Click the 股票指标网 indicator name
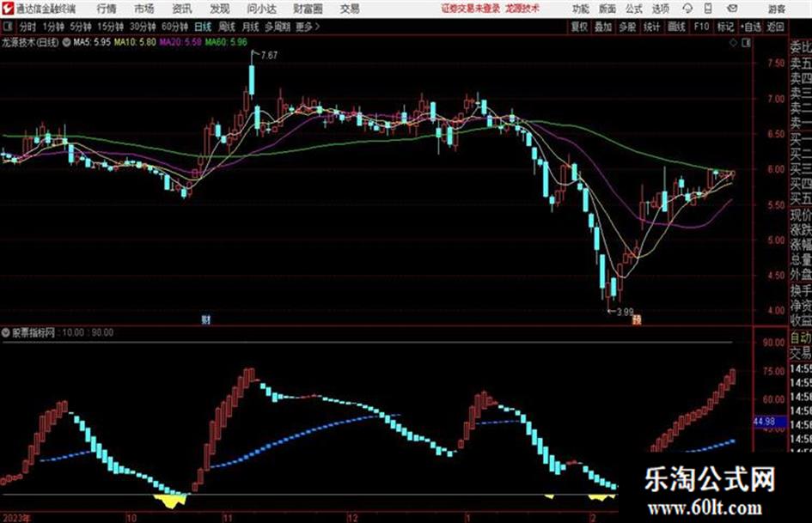The image size is (812, 523). 34,332
